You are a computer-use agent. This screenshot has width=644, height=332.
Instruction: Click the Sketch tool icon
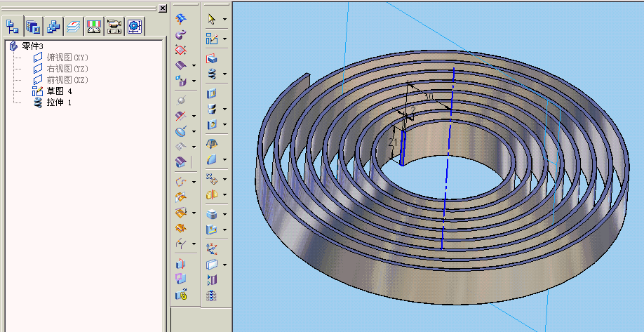212,38
